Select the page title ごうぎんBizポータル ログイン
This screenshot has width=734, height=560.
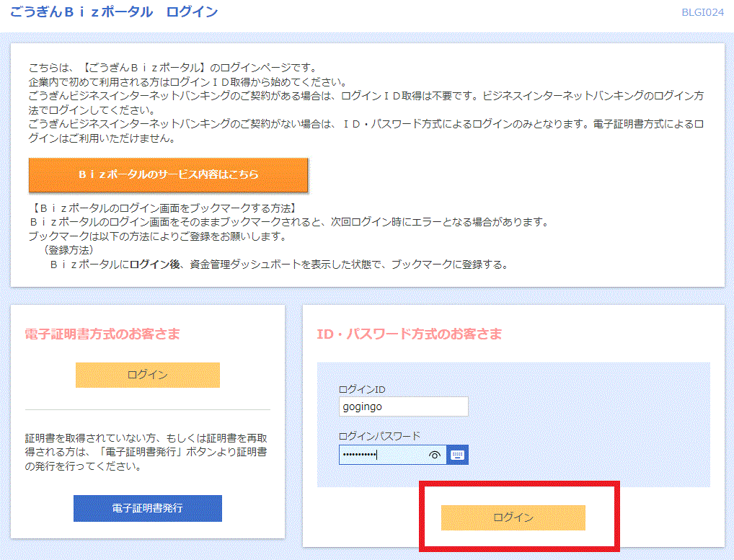click(x=114, y=12)
